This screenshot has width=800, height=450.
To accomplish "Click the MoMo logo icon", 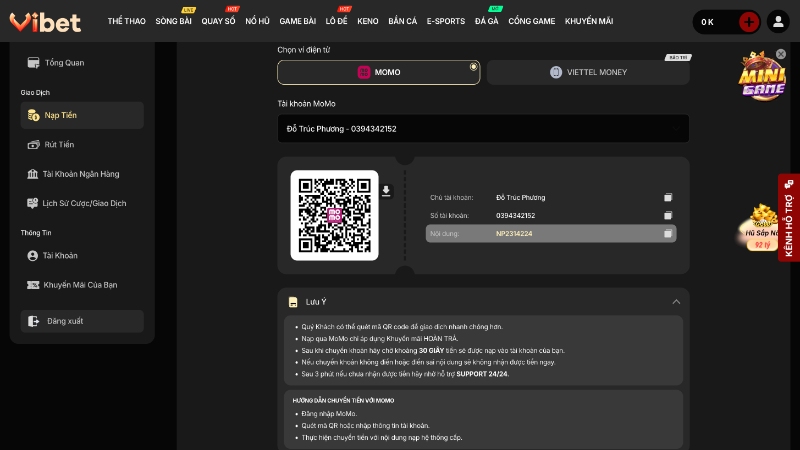I will point(364,72).
